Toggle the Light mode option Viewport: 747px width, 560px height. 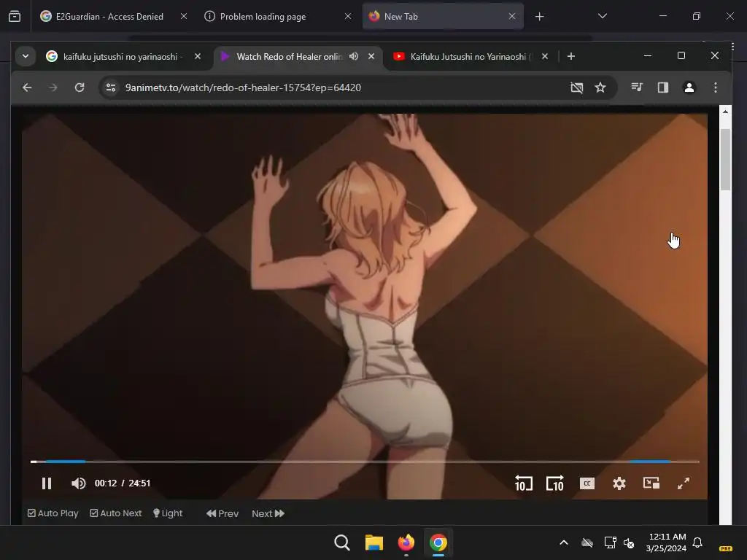[x=168, y=513]
